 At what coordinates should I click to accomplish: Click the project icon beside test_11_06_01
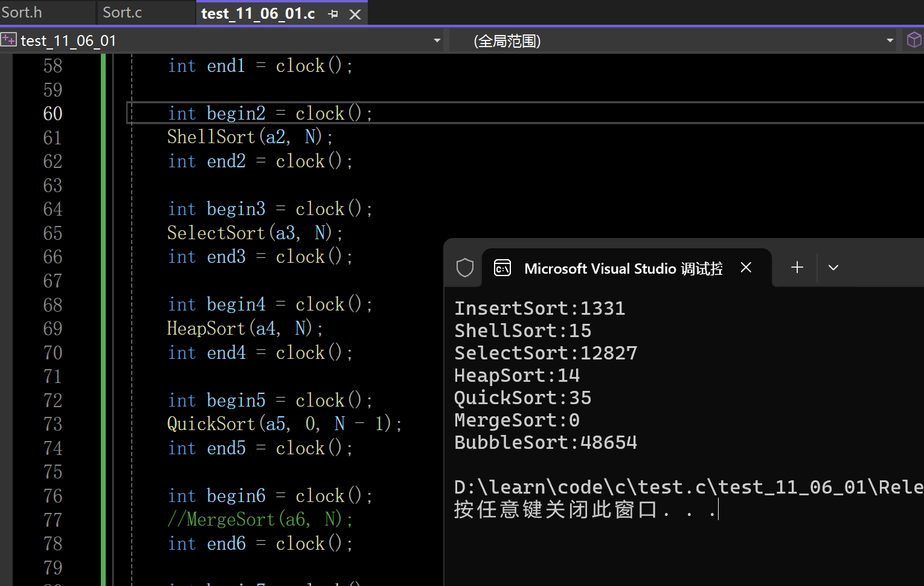pos(8,40)
